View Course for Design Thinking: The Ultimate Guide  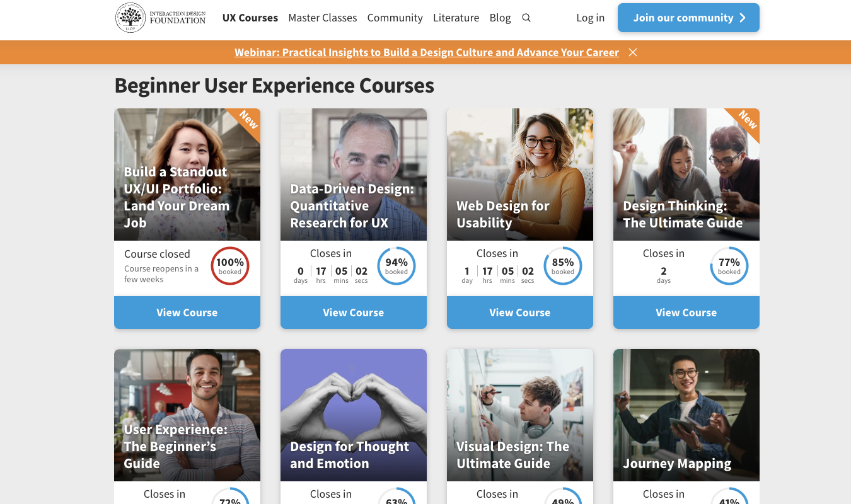tap(686, 312)
